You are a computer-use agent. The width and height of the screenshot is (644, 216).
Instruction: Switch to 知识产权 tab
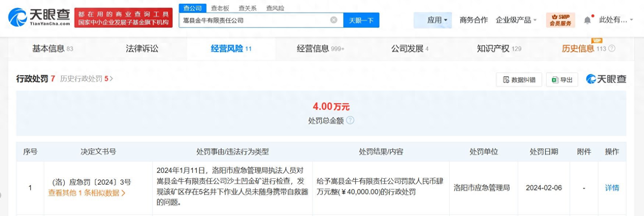pos(499,48)
